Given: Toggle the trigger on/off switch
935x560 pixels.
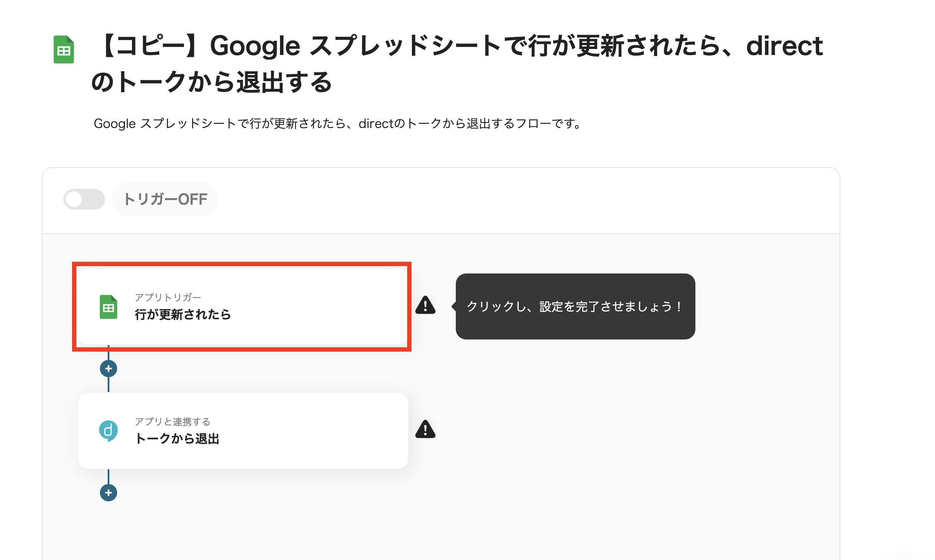Looking at the screenshot, I should pyautogui.click(x=84, y=199).
